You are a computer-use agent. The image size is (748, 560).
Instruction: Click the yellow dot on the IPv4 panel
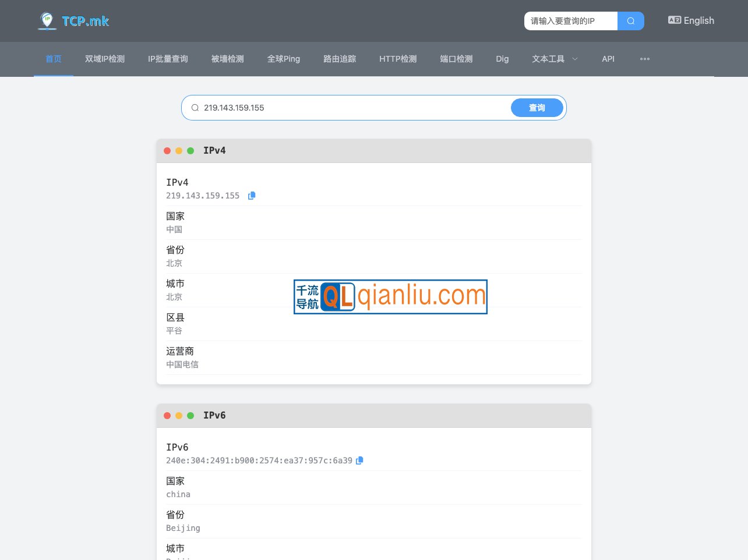point(179,150)
